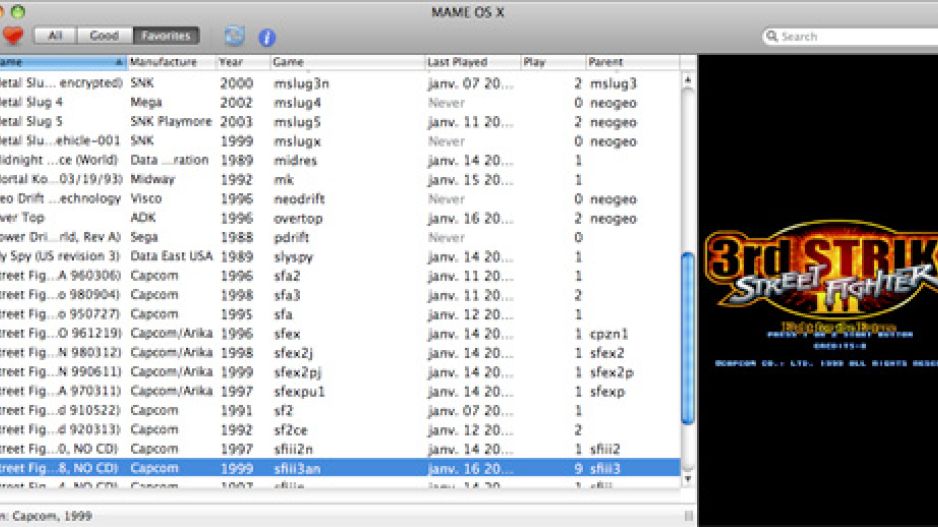Click the blue refresh icon in toolbar
The height and width of the screenshot is (527, 938).
(x=234, y=37)
